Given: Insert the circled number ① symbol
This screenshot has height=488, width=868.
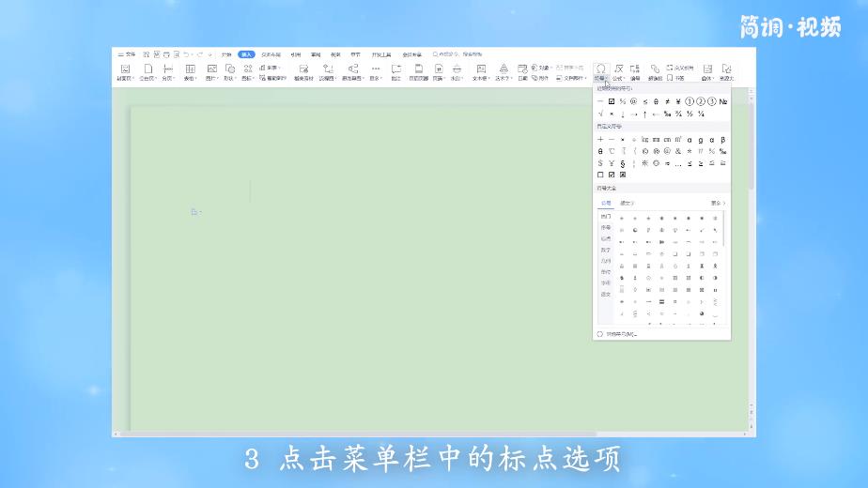Looking at the screenshot, I should pyautogui.click(x=689, y=100).
